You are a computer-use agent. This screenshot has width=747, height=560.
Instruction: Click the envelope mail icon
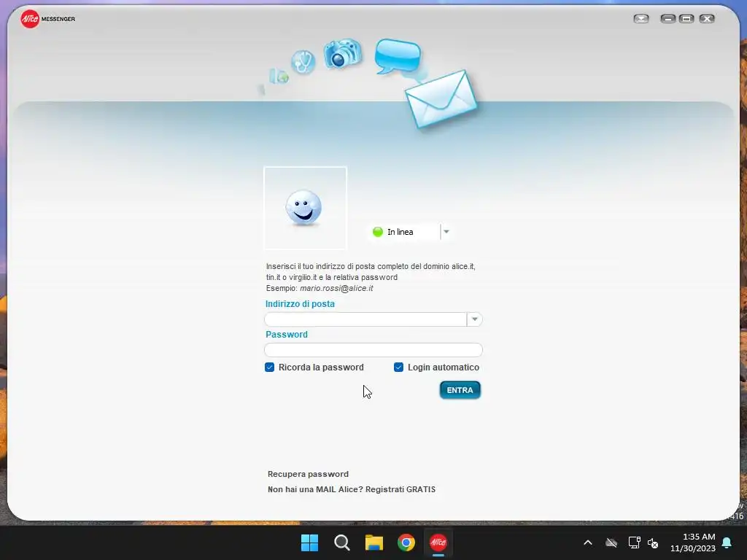coord(441,98)
